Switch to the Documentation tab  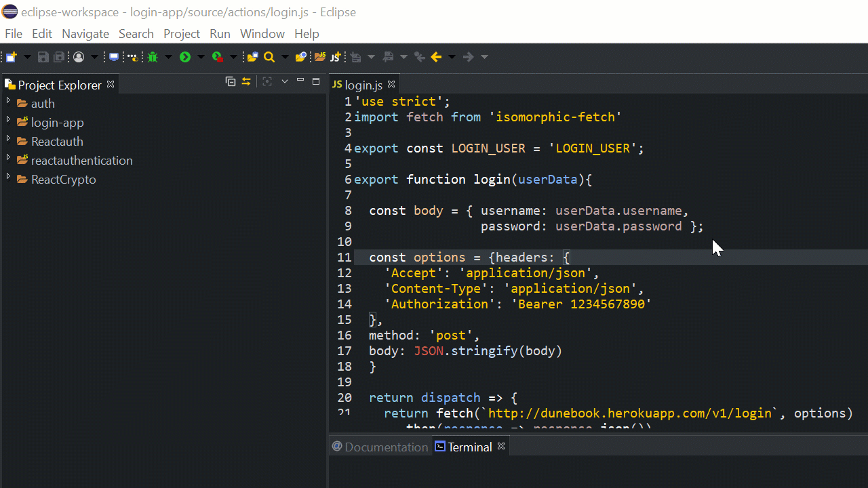(380, 447)
